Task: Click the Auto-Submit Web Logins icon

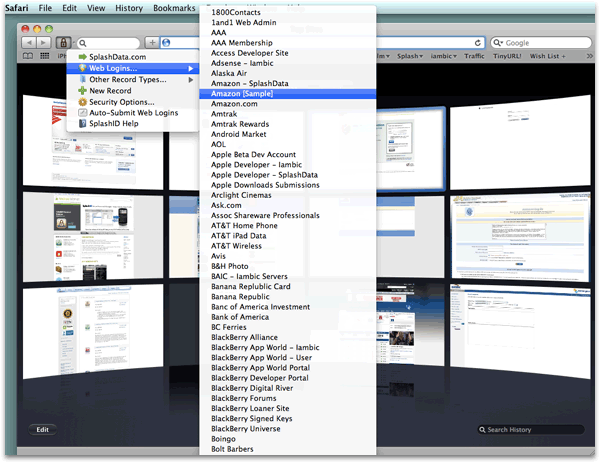Action: point(82,112)
